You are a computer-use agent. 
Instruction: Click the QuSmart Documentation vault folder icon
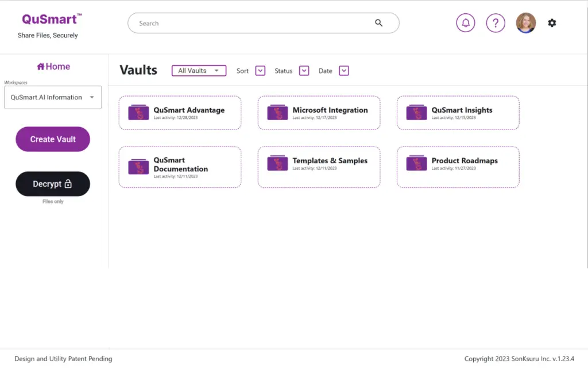(138, 167)
